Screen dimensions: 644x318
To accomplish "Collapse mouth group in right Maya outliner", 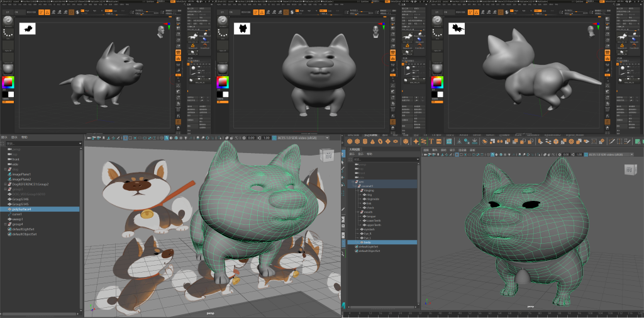I will coord(358,212).
